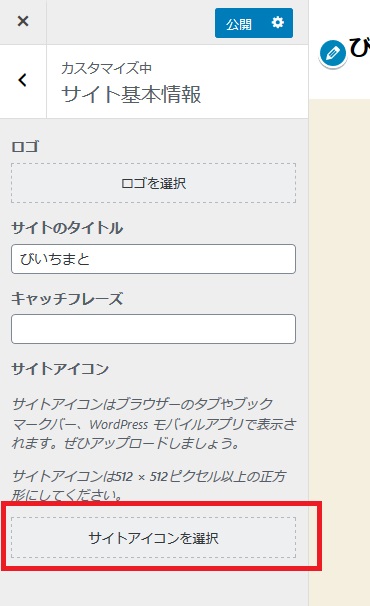Viewport: 370px width, 606px height.
Task: Focus the サイトのタイトル text field
Action: click(153, 259)
